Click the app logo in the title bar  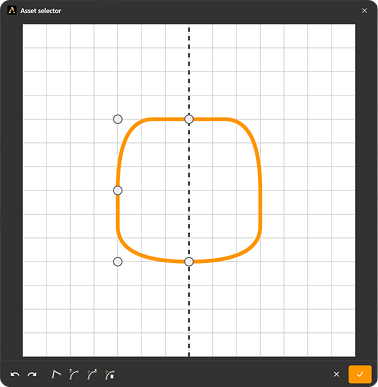pos(12,11)
